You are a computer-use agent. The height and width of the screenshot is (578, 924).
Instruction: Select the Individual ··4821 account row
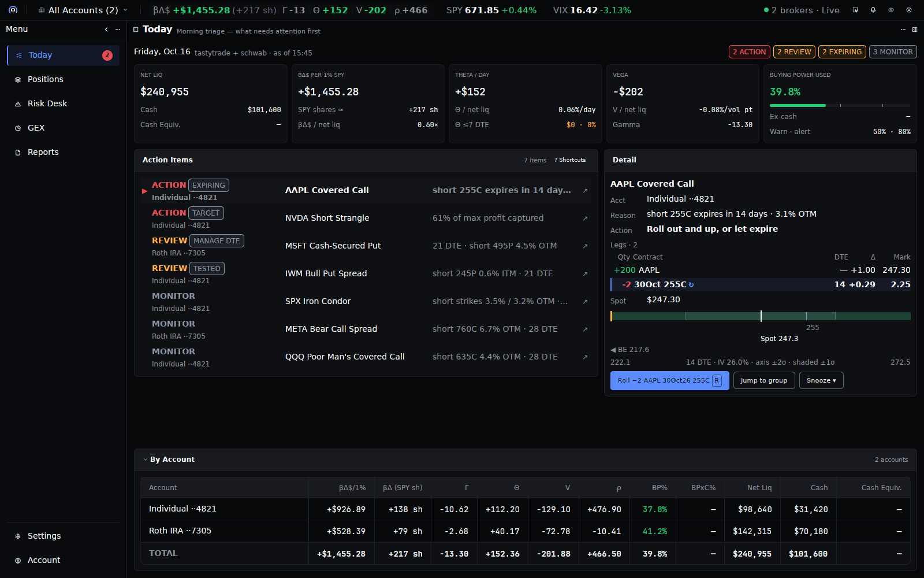[x=526, y=509]
